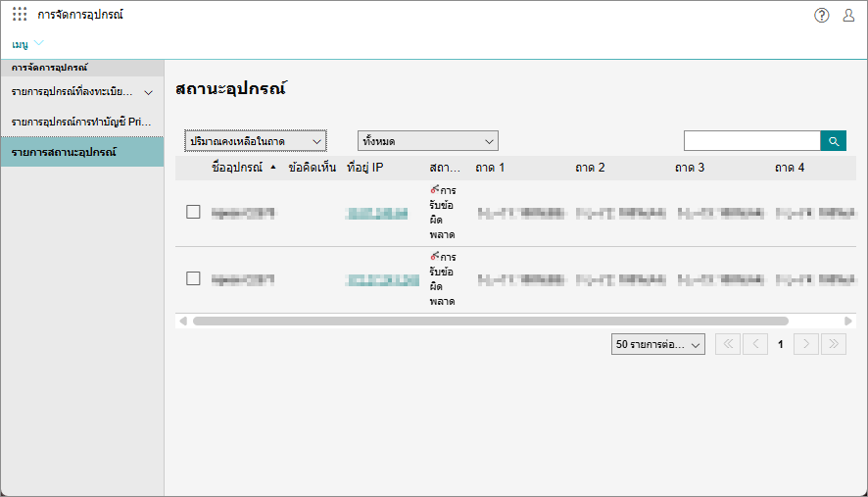Check the first device row checkbox

(193, 212)
